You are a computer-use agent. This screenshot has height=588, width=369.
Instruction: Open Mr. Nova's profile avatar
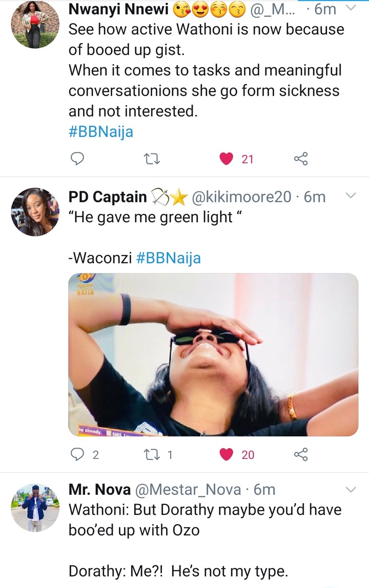[x=35, y=507]
